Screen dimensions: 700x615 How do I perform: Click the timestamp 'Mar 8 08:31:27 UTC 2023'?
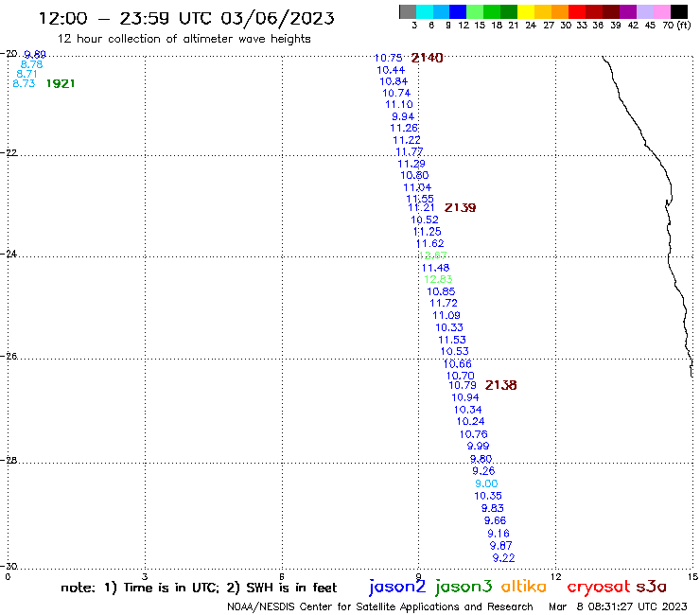(x=619, y=606)
